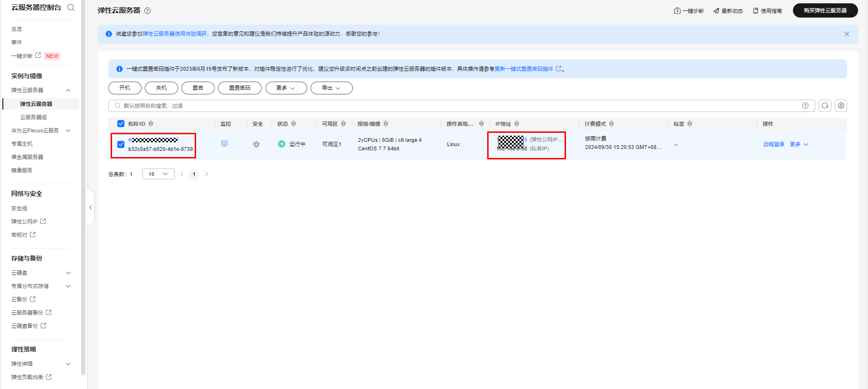Expand 华为云Flexus云服务 sidebar group
This screenshot has height=389, width=868.
tap(68, 130)
